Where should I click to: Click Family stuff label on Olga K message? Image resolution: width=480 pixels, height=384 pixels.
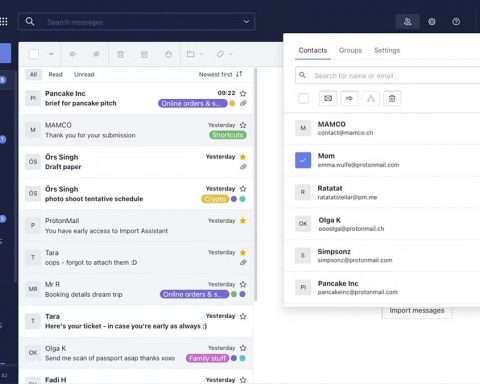pos(208,358)
